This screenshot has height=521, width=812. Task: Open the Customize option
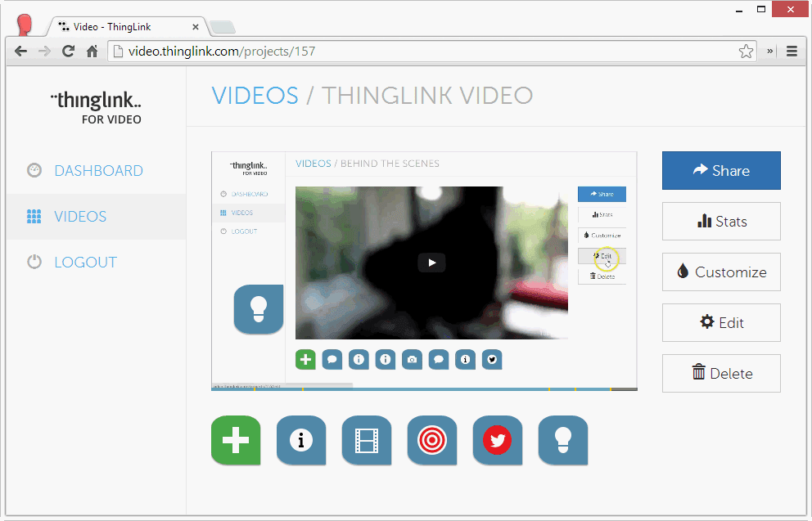721,272
